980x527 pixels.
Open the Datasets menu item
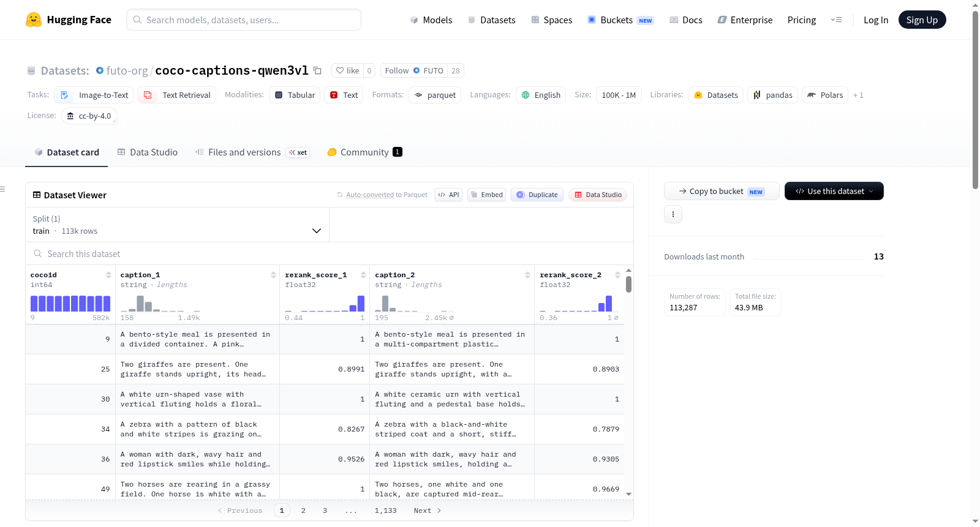pos(491,20)
